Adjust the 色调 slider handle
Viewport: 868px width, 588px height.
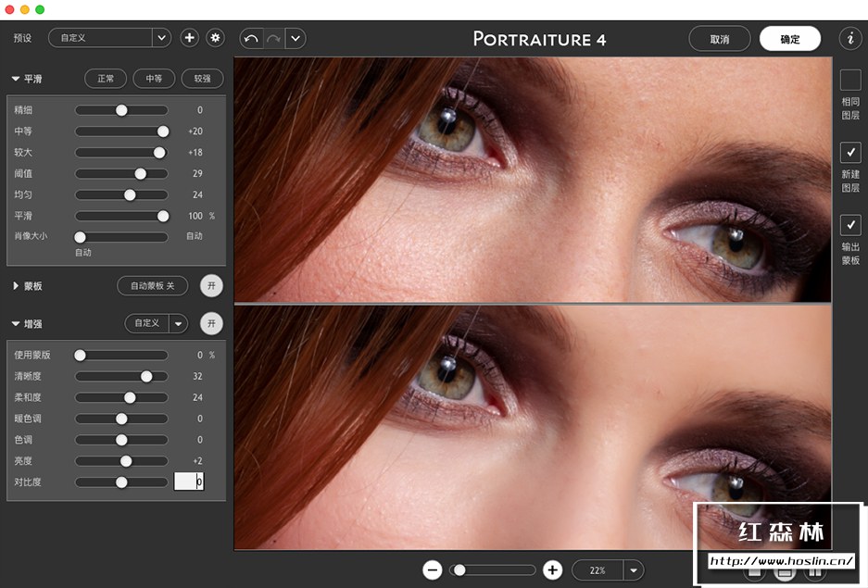[121, 440]
